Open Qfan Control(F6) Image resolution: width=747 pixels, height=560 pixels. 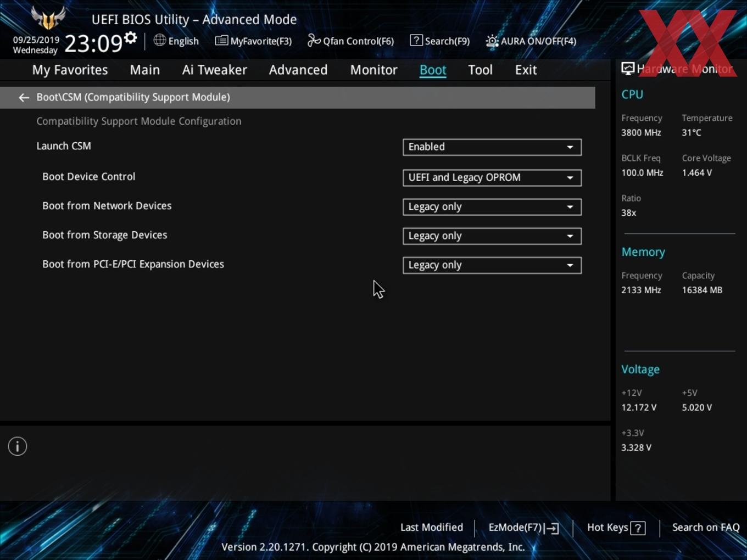coord(358,41)
